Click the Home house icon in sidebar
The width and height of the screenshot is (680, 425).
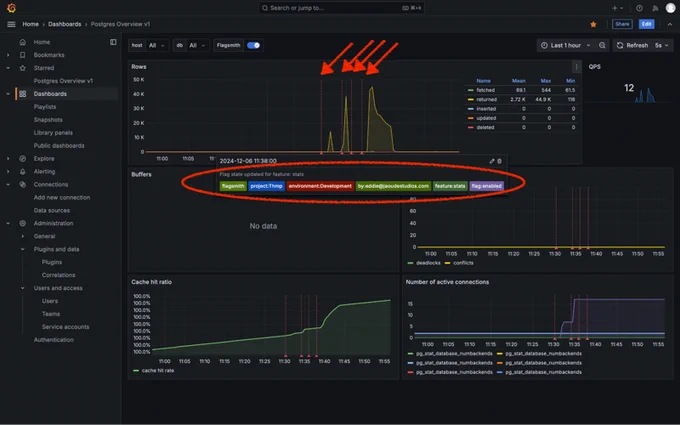point(23,42)
